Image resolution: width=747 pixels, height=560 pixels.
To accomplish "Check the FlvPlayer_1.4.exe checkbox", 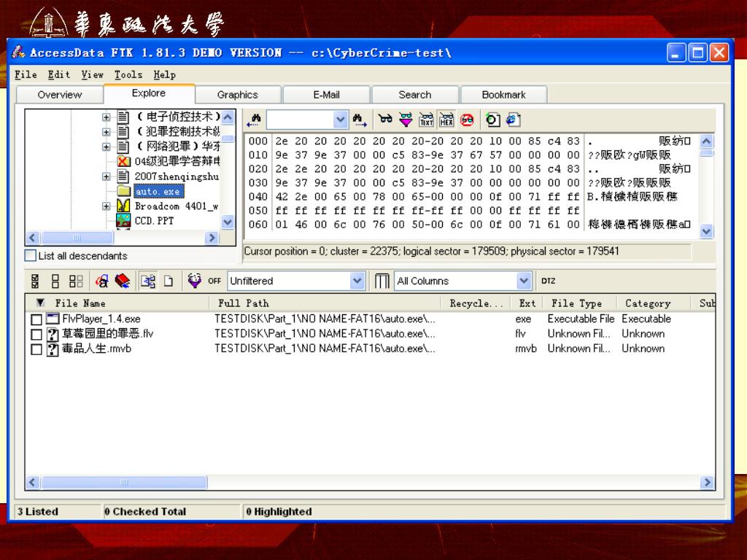I will pyautogui.click(x=36, y=319).
